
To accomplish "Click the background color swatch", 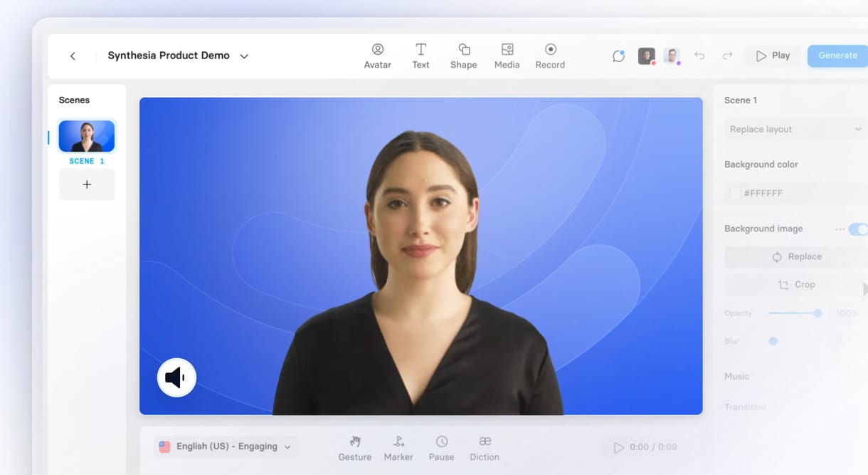I will point(735,193).
